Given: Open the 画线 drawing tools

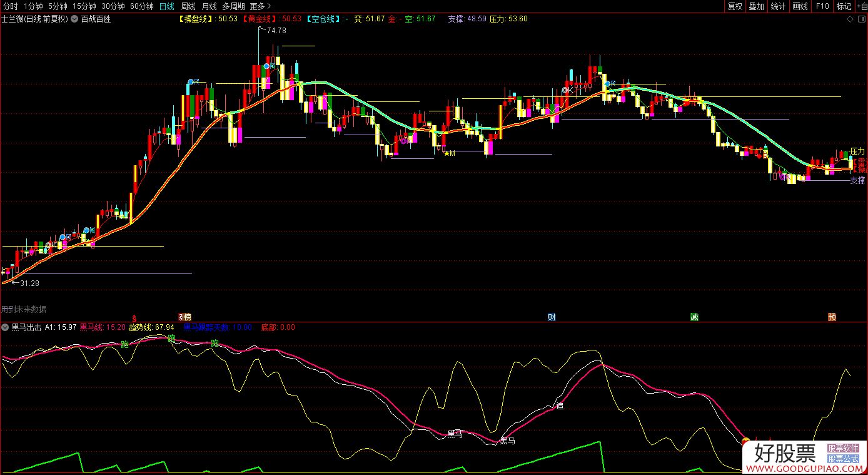Looking at the screenshot, I should (800, 6).
